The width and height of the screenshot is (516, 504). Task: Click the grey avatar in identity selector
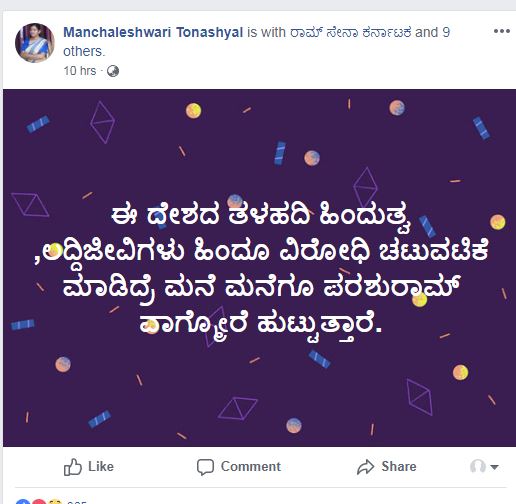click(477, 466)
